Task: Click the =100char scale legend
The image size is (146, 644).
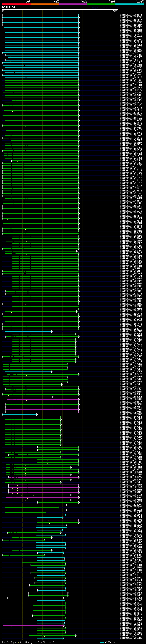Action: (109, 642)
